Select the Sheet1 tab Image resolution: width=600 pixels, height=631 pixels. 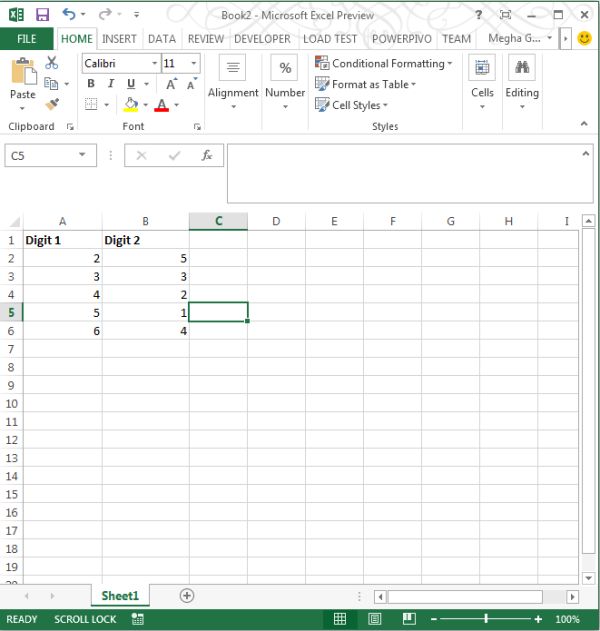click(x=120, y=596)
